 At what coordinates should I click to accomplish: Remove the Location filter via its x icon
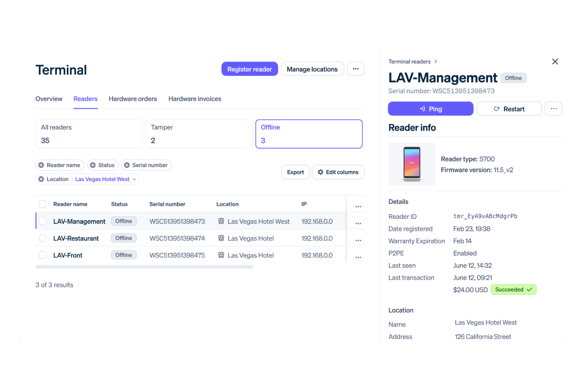[41, 179]
